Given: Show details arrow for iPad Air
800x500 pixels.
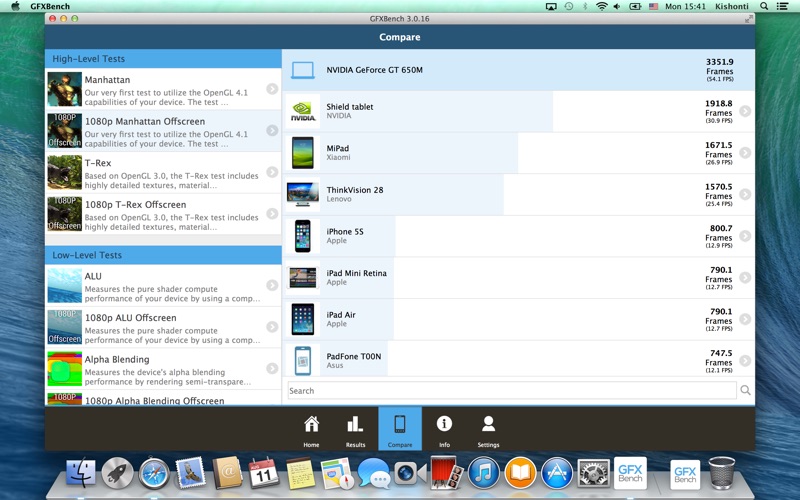Looking at the screenshot, I should 745,319.
